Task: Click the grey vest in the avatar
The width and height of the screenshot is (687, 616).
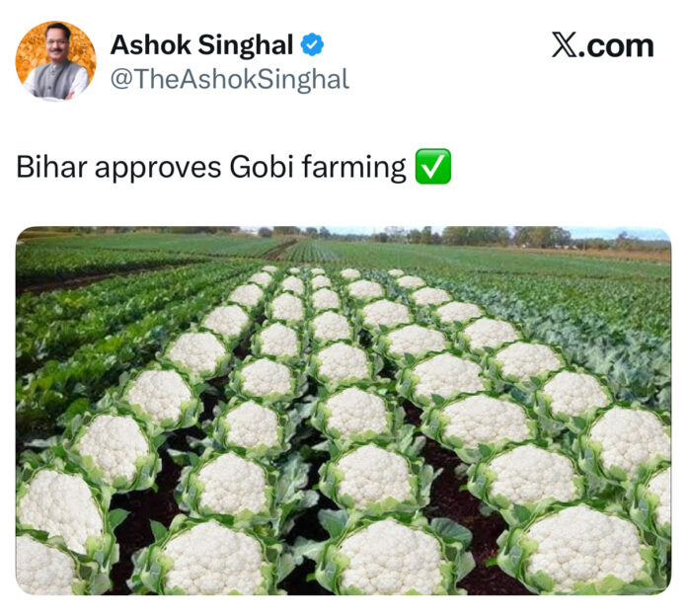Action: [54, 82]
